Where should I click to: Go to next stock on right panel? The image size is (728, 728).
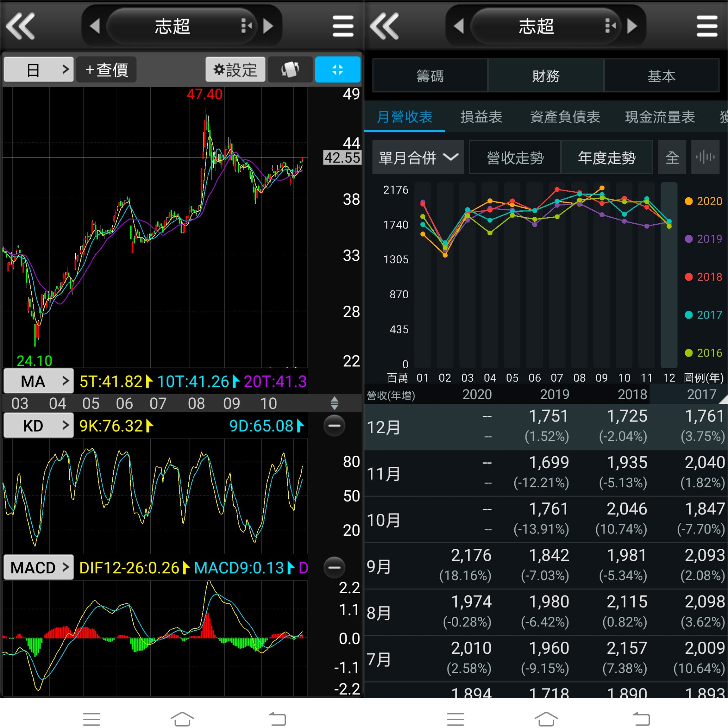(632, 26)
